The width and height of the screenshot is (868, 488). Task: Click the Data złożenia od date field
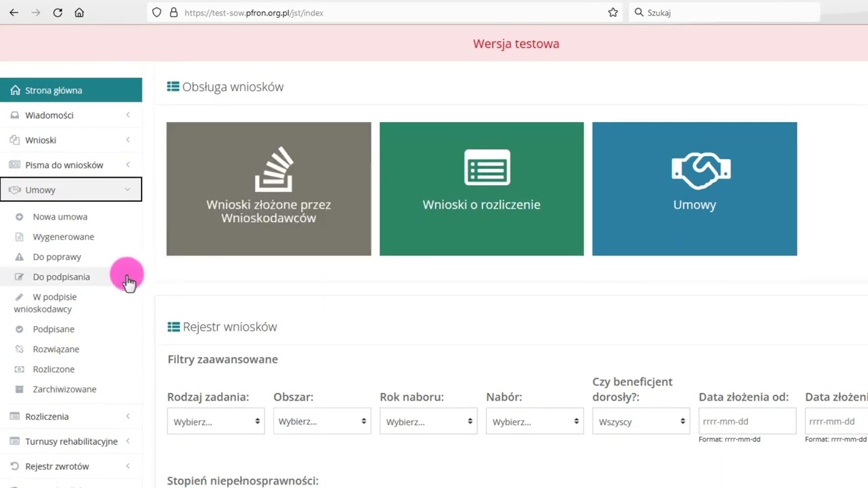pos(747,422)
